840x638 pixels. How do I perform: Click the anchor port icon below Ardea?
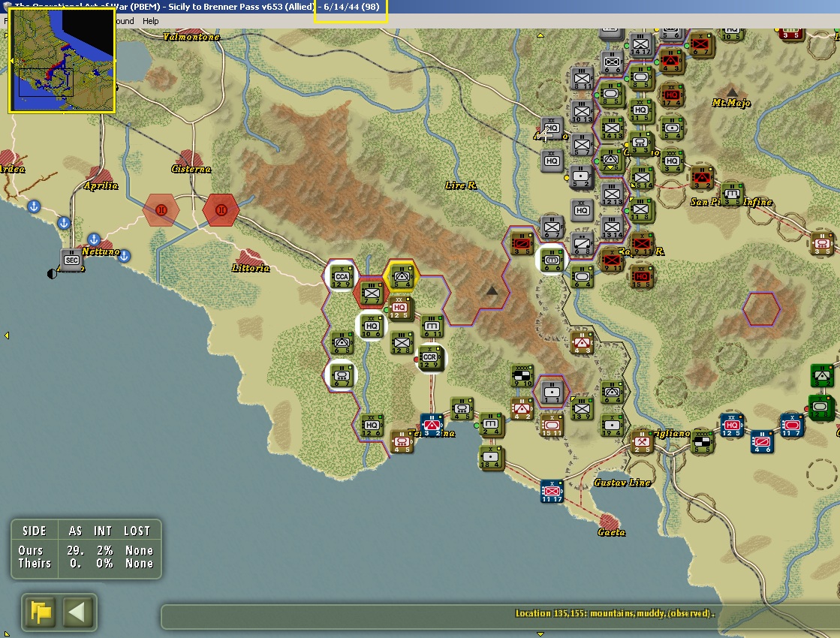(x=34, y=206)
